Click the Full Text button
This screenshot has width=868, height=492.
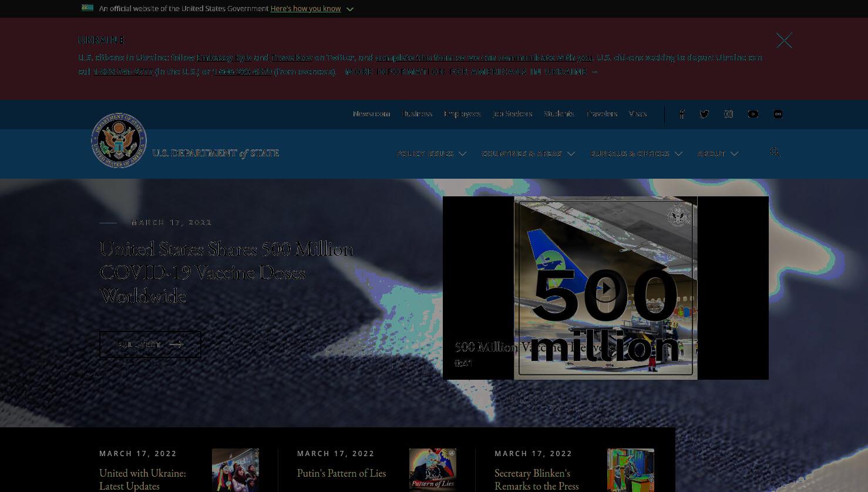click(x=150, y=344)
